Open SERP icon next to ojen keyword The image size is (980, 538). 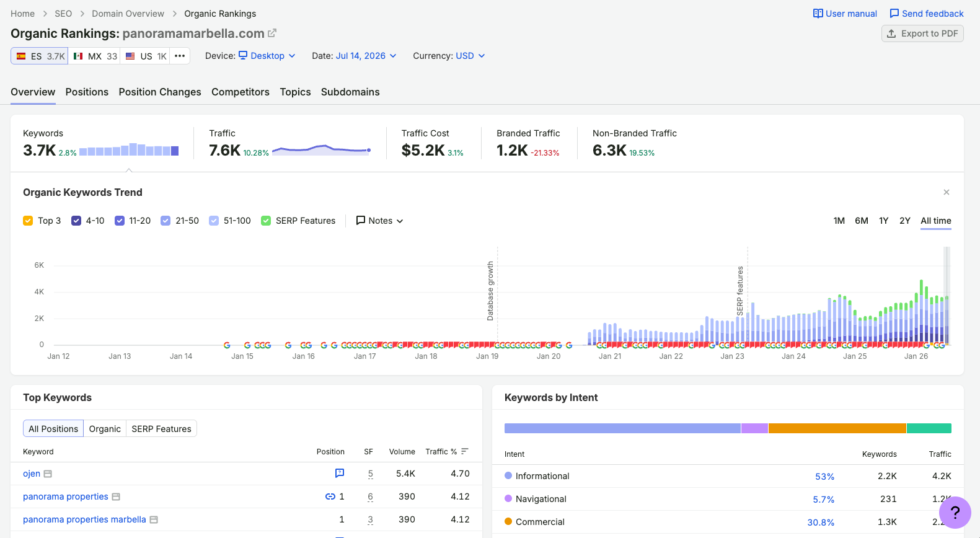coord(48,474)
